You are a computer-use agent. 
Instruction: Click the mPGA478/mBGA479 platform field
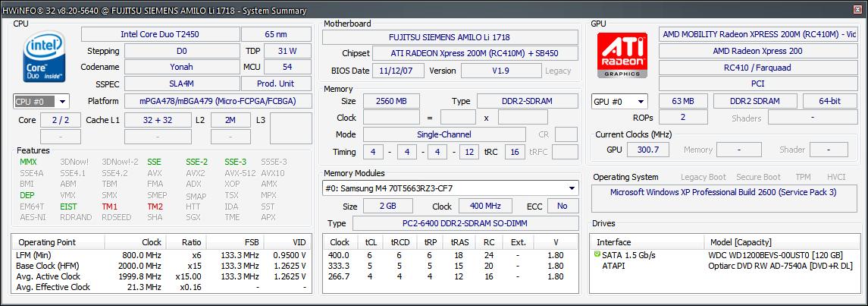tap(218, 102)
